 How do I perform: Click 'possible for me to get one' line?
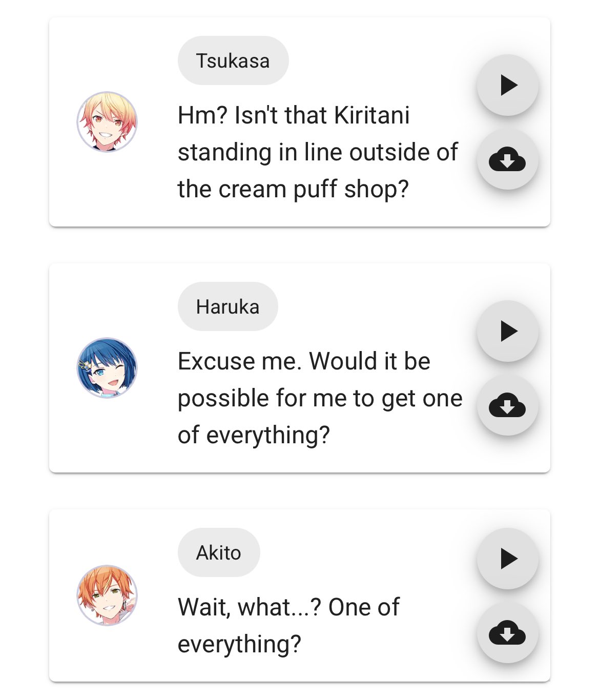[x=320, y=399]
